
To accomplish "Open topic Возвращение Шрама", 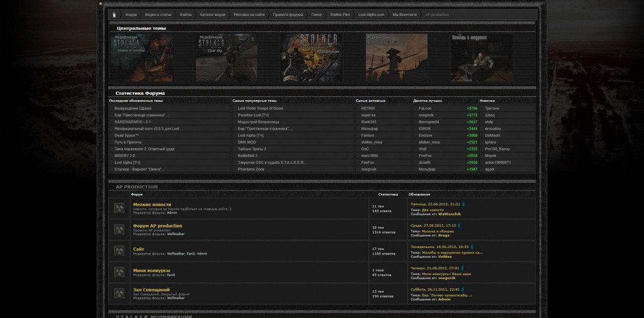I will click(x=133, y=108).
